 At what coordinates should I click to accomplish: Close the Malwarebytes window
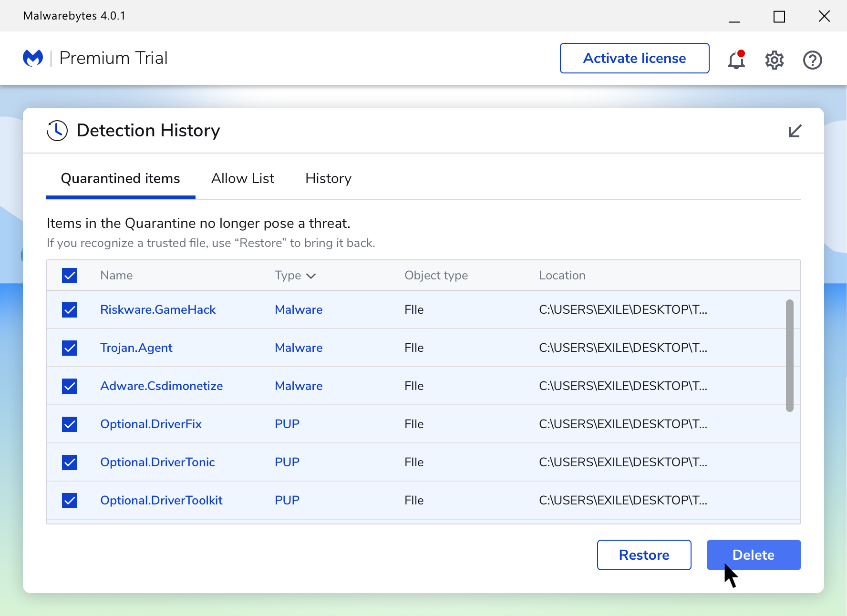[824, 16]
